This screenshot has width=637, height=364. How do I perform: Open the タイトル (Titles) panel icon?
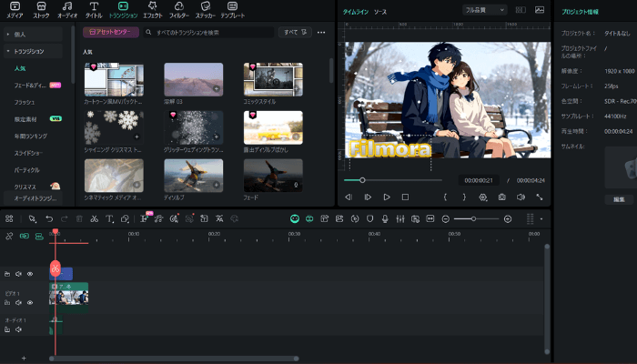click(x=94, y=9)
